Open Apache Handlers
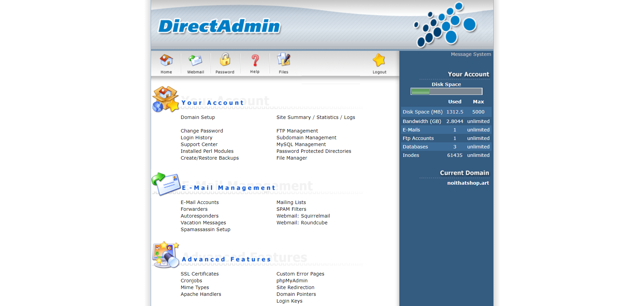644x306 pixels. 201,294
